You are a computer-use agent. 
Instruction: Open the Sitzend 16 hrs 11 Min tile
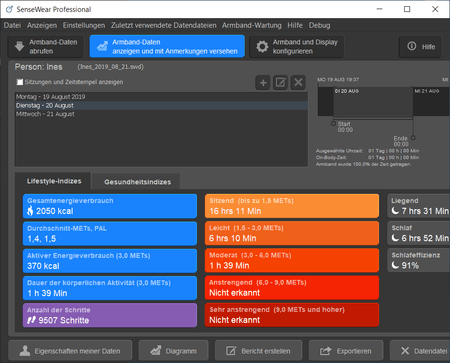click(x=292, y=206)
